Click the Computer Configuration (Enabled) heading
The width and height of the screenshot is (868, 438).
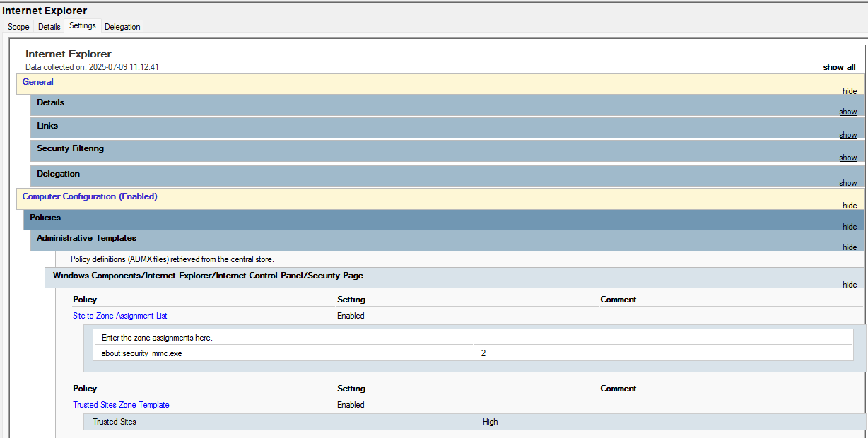[90, 196]
